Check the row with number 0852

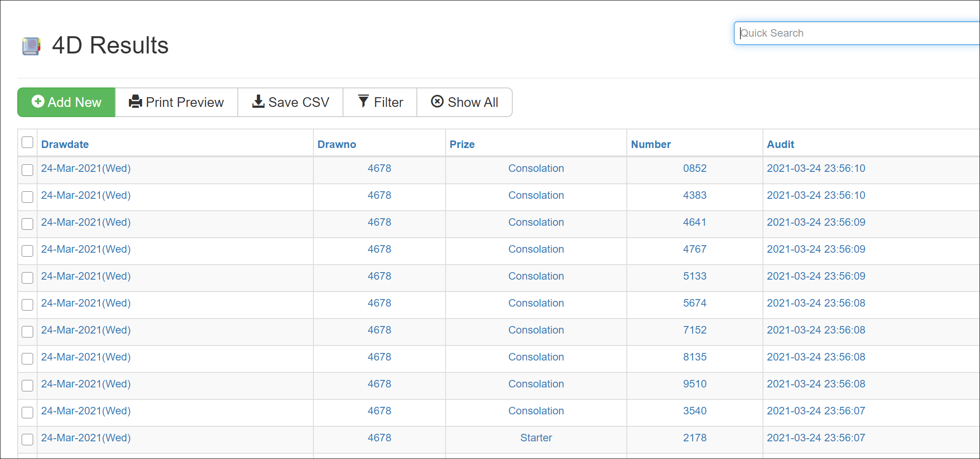point(27,170)
